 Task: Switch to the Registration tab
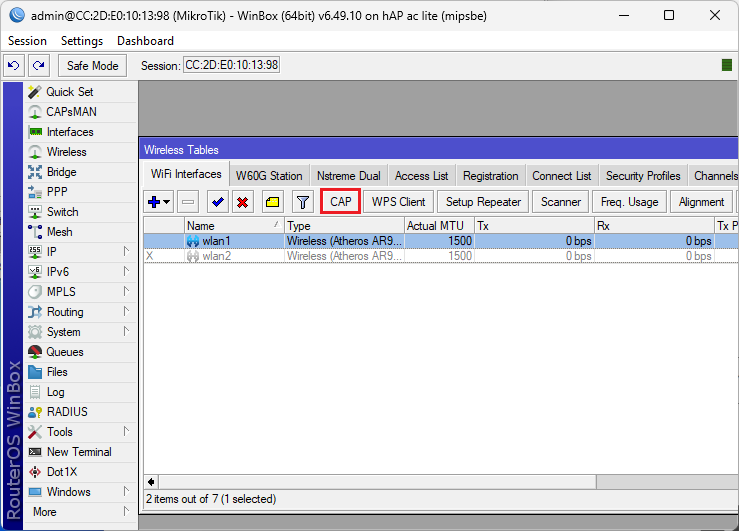coord(491,176)
